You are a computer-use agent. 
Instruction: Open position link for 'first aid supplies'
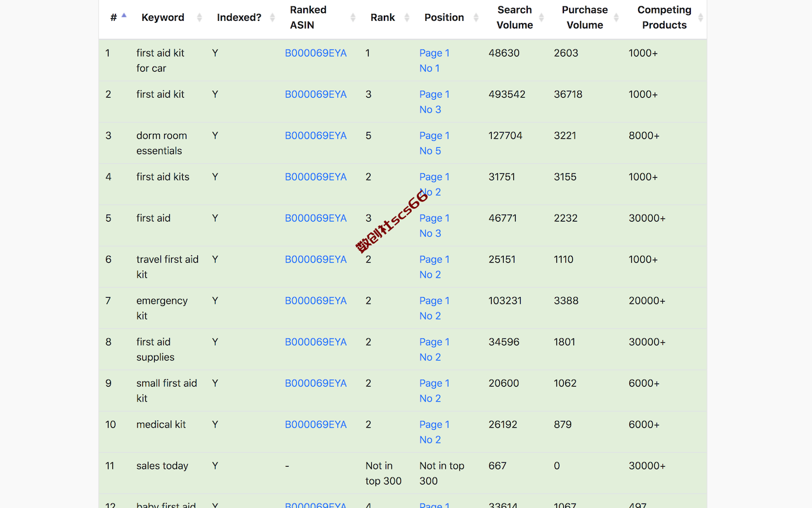(x=435, y=350)
